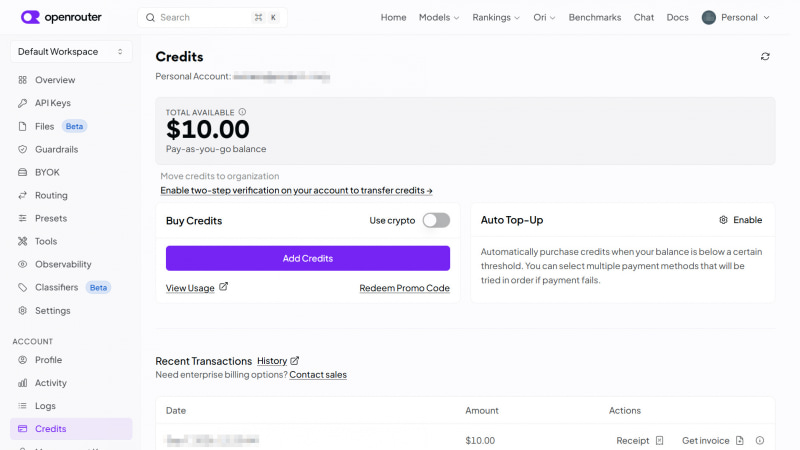Screen dimensions: 800x450
Task: Go to Home in top navigation
Action: [393, 17]
